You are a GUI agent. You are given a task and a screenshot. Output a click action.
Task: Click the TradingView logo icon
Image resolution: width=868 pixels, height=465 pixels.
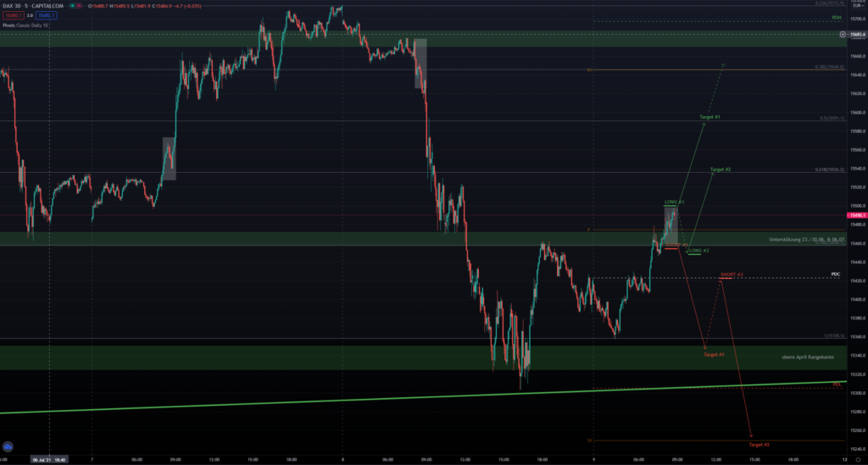click(8, 446)
